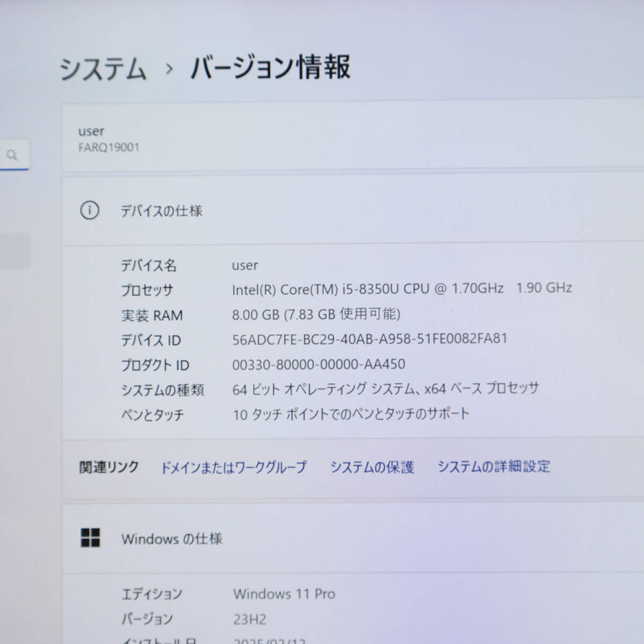Viewport: 644px width, 644px height.
Task: Open システムの詳細設定 link
Action: tap(494, 466)
